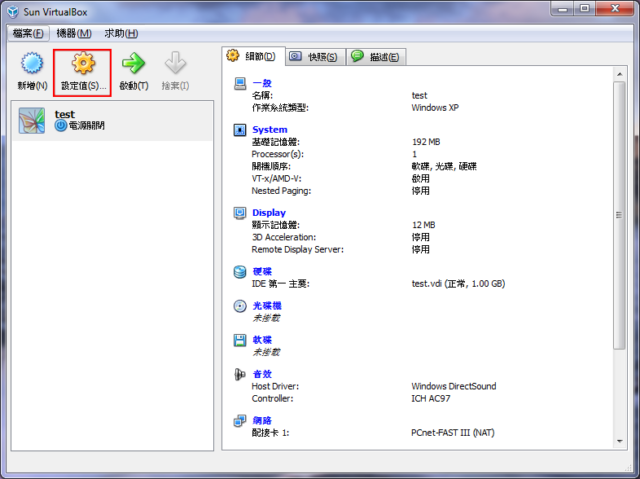The image size is (640, 479).
Task: Open the File (檔案) menu
Action: 28,33
